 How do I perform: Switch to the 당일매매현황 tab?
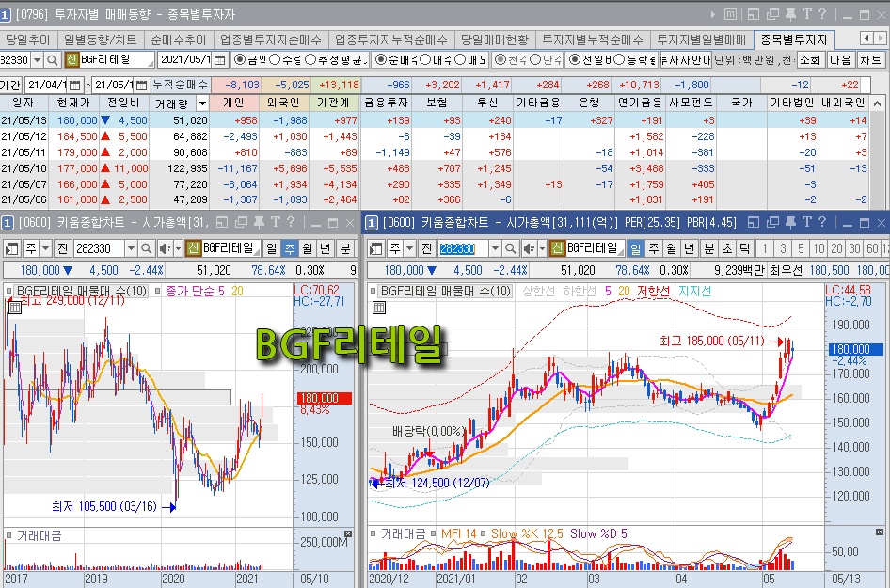point(494,40)
